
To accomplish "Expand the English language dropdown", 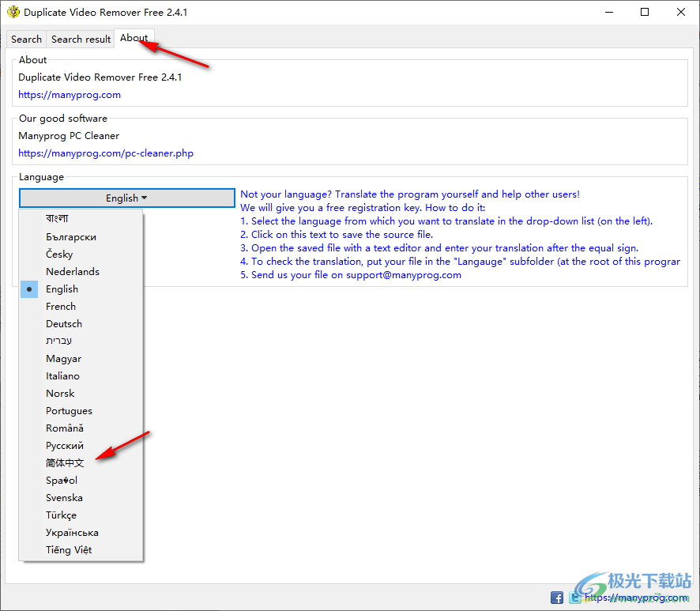I will [x=126, y=198].
